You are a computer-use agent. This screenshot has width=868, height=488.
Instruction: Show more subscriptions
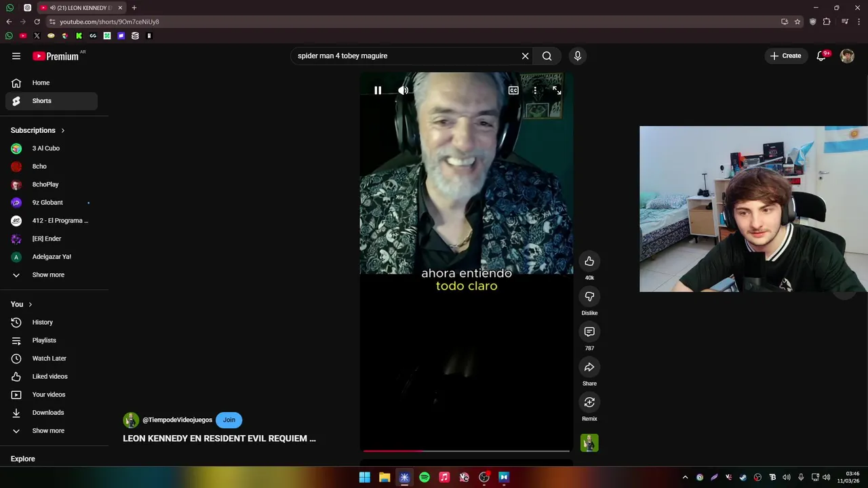pos(52,274)
